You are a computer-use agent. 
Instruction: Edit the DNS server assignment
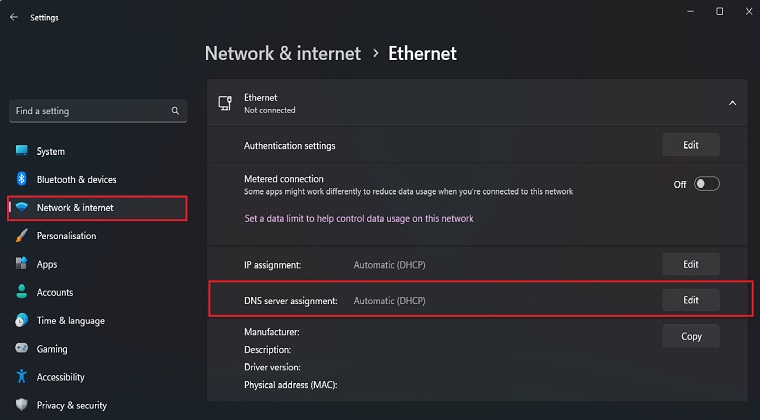tap(690, 300)
